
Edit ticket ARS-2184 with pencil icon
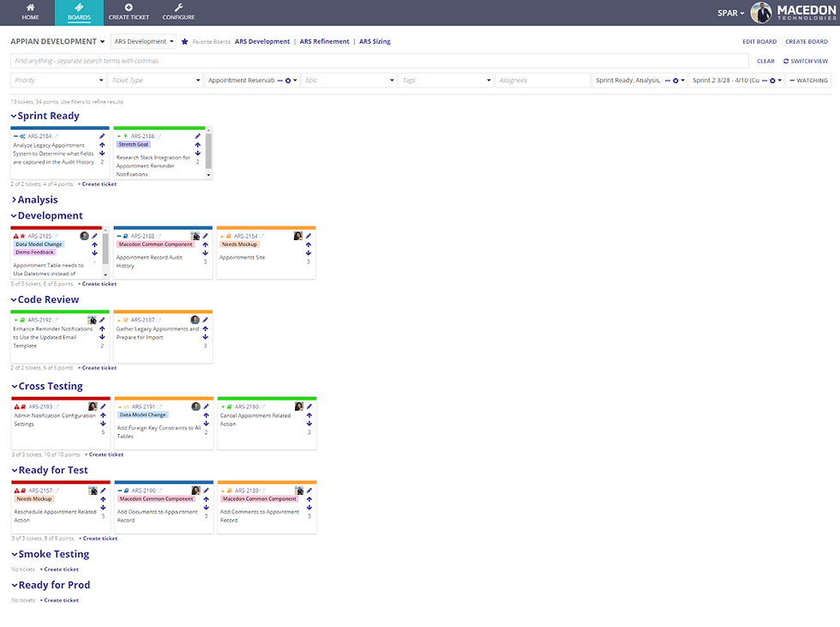tap(102, 136)
